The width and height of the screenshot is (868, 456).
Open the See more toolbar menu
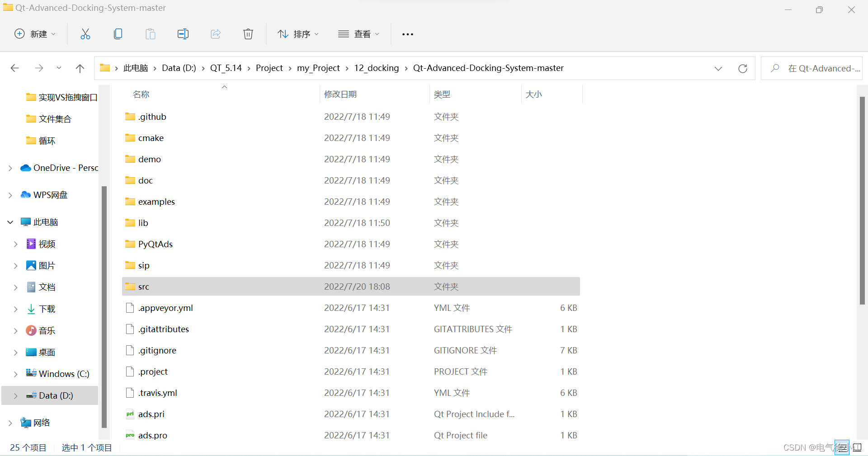tap(407, 34)
